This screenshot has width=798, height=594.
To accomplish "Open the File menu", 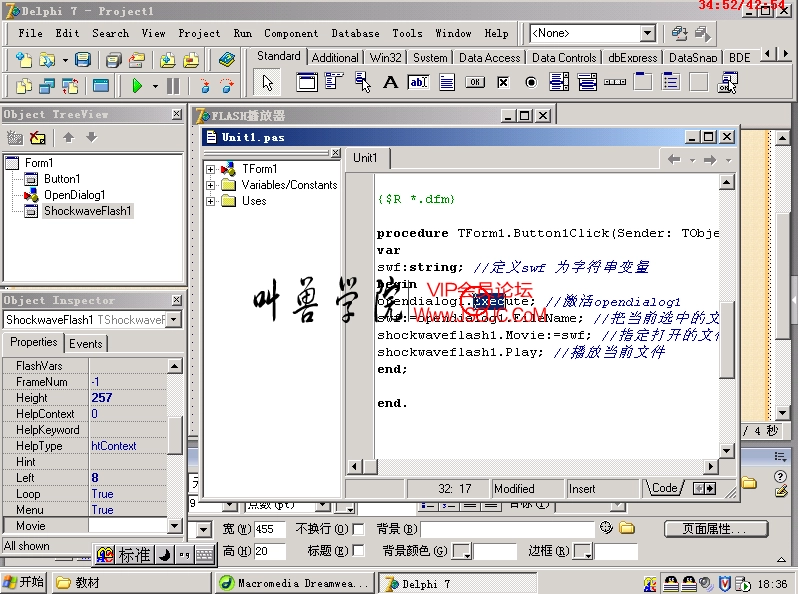I will [x=31, y=33].
